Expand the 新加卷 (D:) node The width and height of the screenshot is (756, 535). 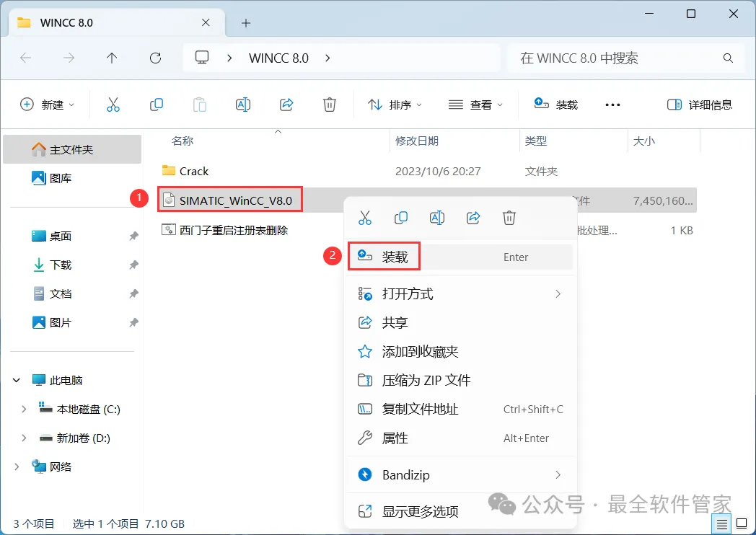pyautogui.click(x=24, y=438)
